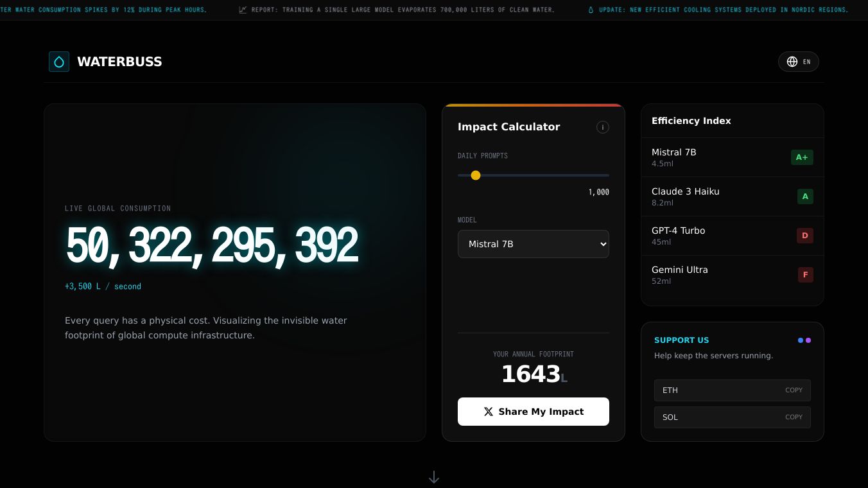Select the Solana dot icon in Support Us
The image size is (868, 488).
click(808, 340)
